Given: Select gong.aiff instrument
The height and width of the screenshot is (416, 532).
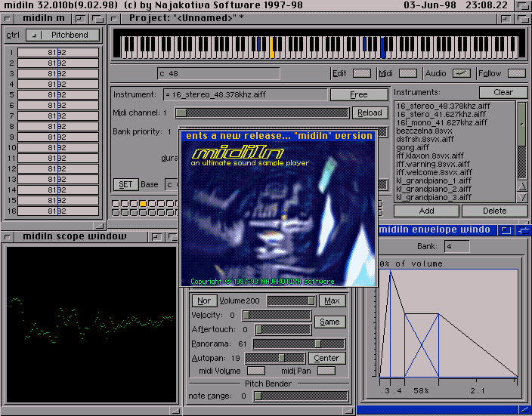Looking at the screenshot, I should tap(413, 147).
